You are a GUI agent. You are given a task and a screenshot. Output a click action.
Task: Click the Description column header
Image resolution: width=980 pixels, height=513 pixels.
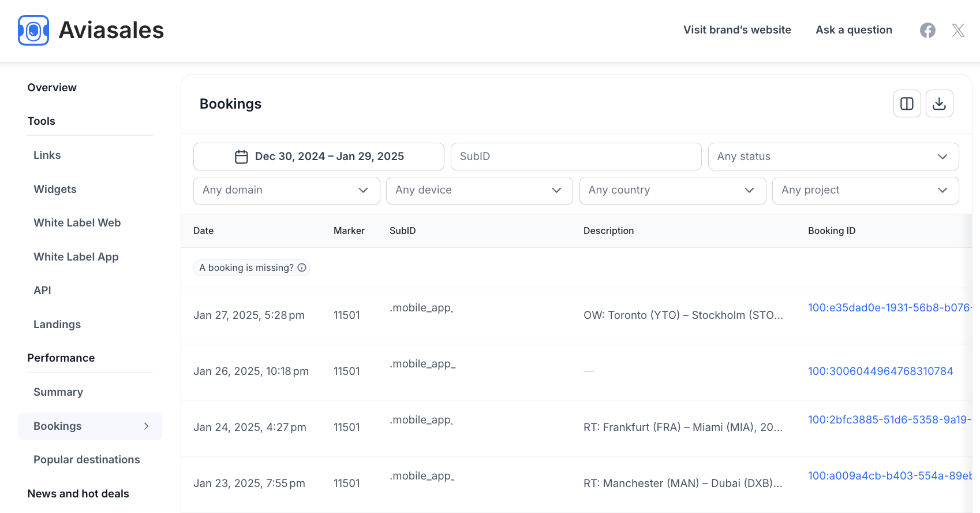tap(608, 231)
